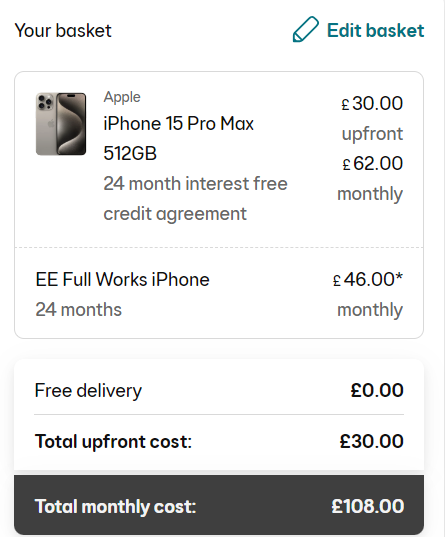The image size is (445, 537).
Task: Click the £30.00 total upfront amount
Action: point(371,441)
